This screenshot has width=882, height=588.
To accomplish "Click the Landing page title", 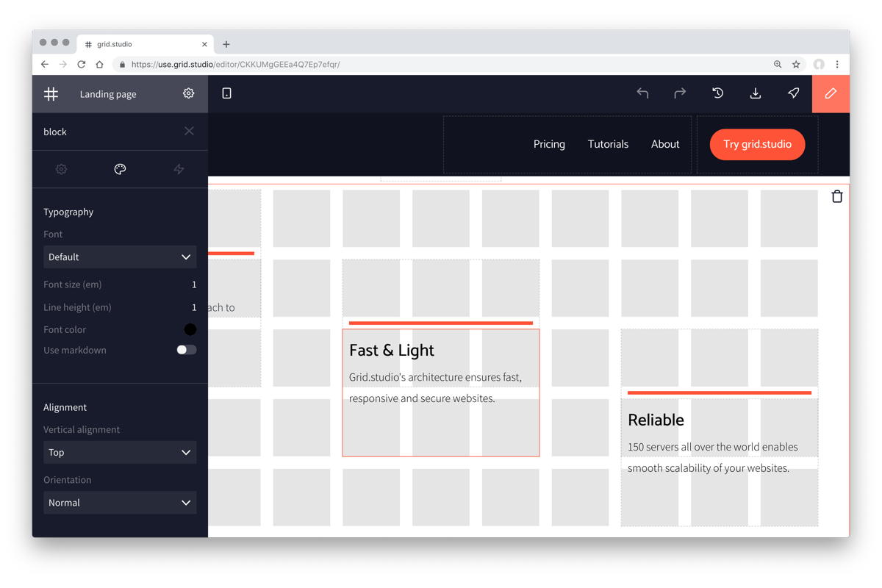I will 108,94.
